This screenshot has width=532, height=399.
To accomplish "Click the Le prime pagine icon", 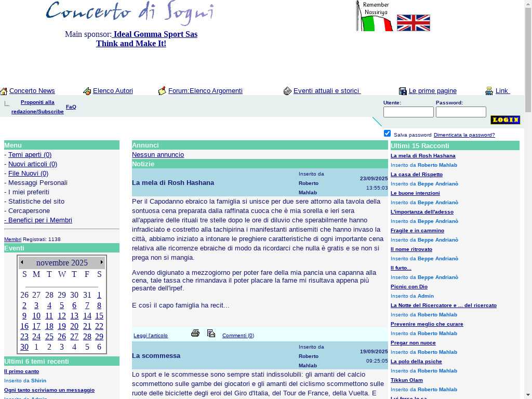I will click(x=403, y=91).
